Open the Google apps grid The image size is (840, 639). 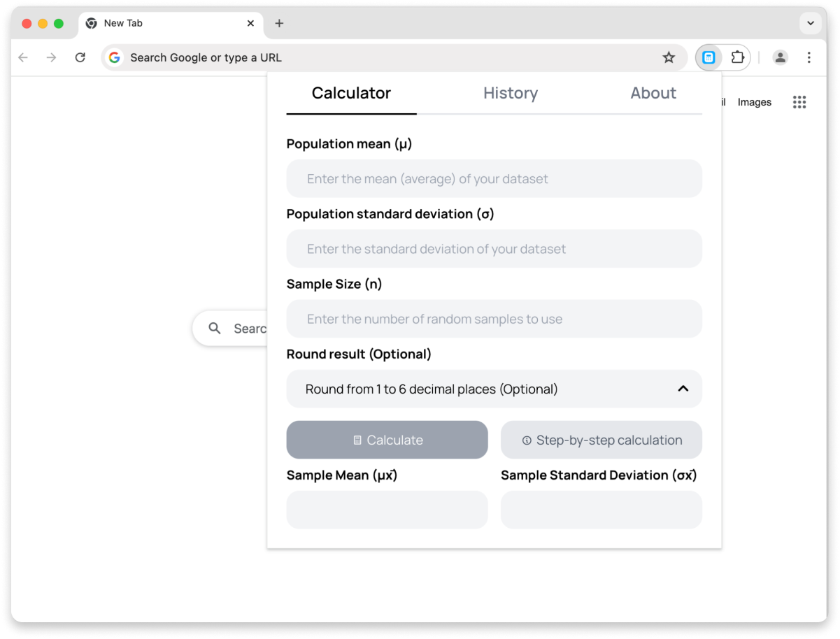tap(799, 102)
